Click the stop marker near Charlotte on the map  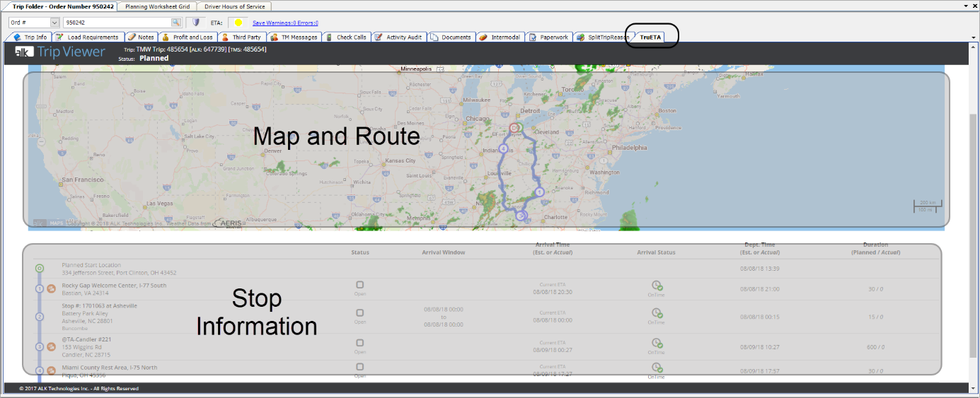coord(521,216)
